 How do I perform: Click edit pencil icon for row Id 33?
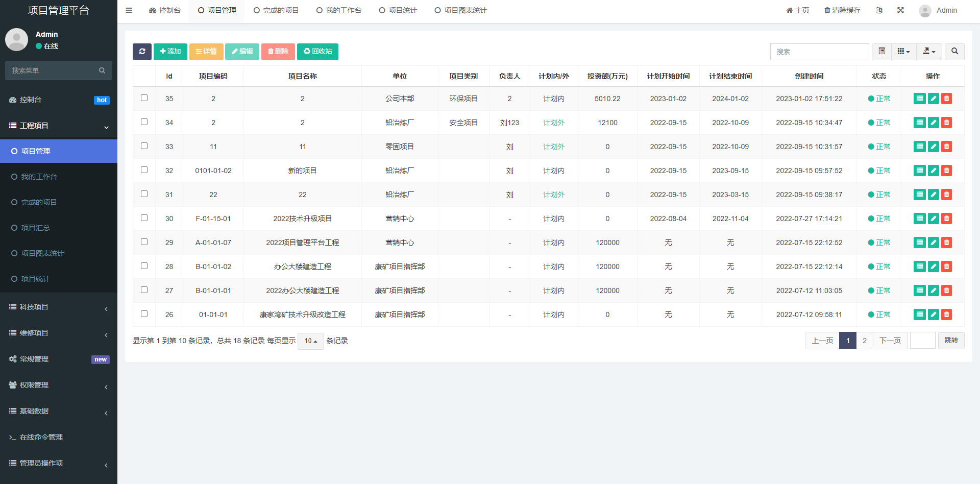tap(933, 147)
